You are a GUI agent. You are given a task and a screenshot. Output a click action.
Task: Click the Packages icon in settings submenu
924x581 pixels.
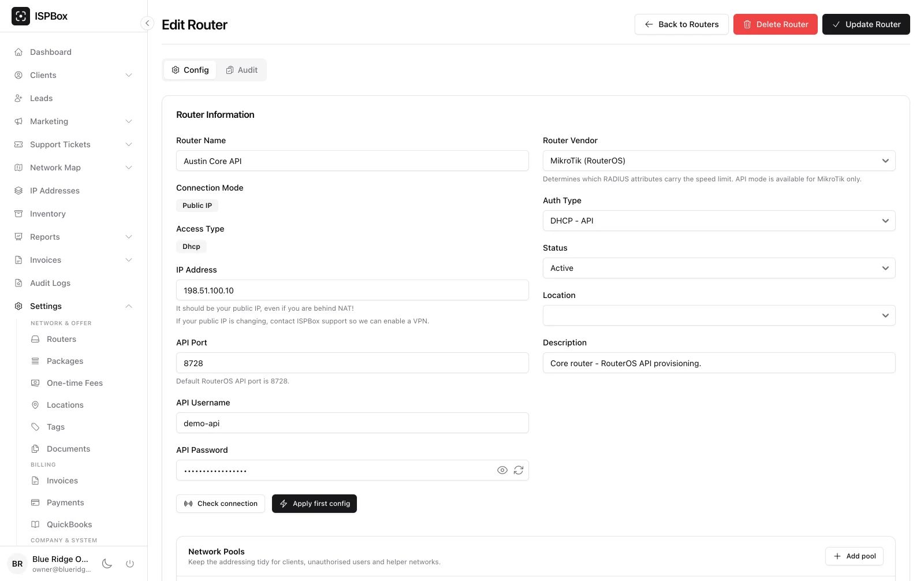(x=35, y=361)
